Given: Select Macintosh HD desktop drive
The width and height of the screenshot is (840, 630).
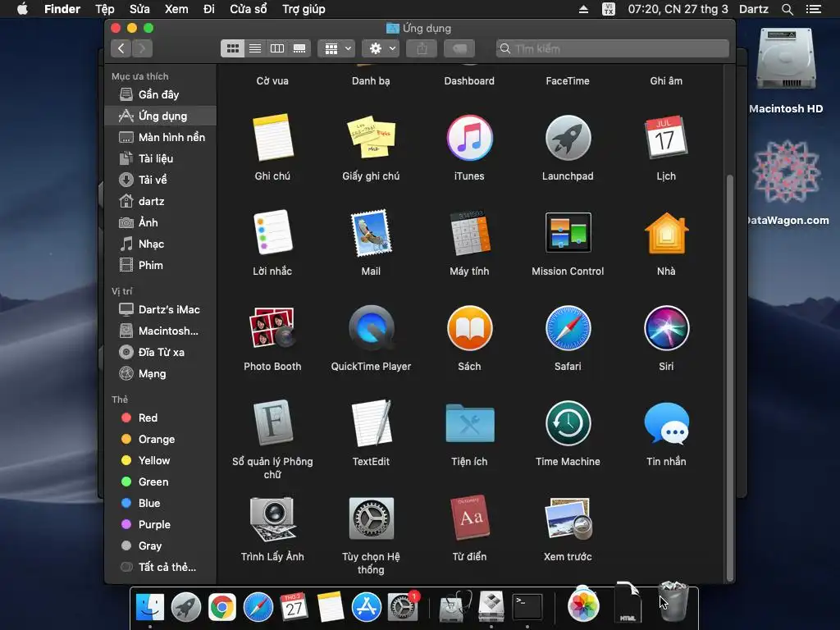Looking at the screenshot, I should click(x=786, y=71).
